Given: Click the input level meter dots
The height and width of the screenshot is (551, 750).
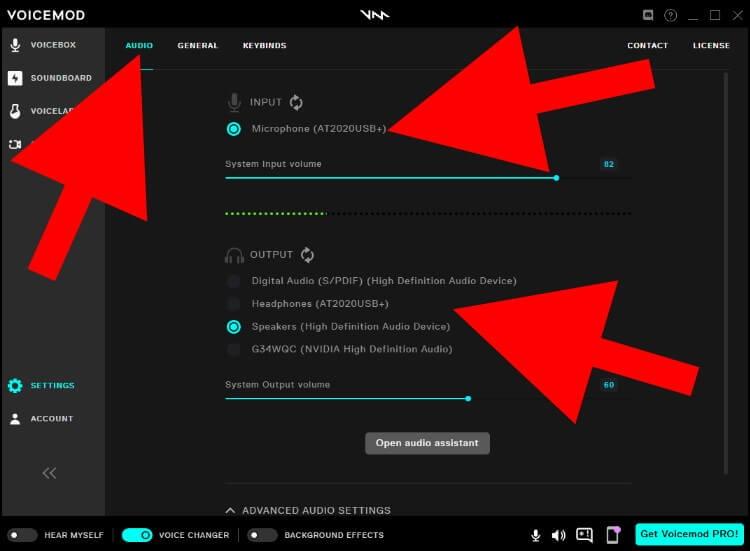Looking at the screenshot, I should [x=428, y=213].
